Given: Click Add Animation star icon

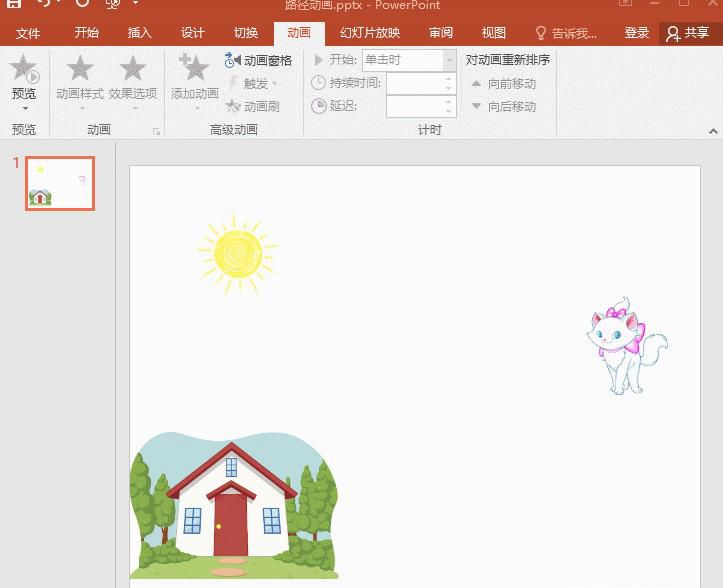Looking at the screenshot, I should [x=194, y=67].
